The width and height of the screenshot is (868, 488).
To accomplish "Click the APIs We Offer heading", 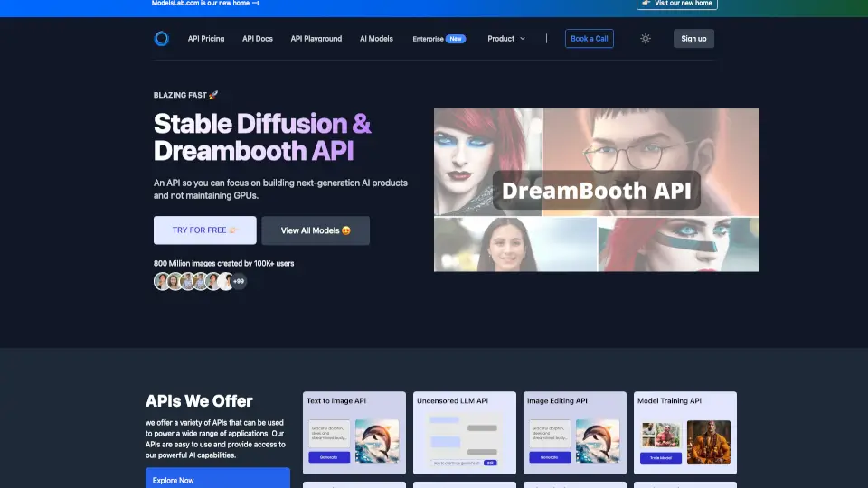I will pyautogui.click(x=199, y=400).
